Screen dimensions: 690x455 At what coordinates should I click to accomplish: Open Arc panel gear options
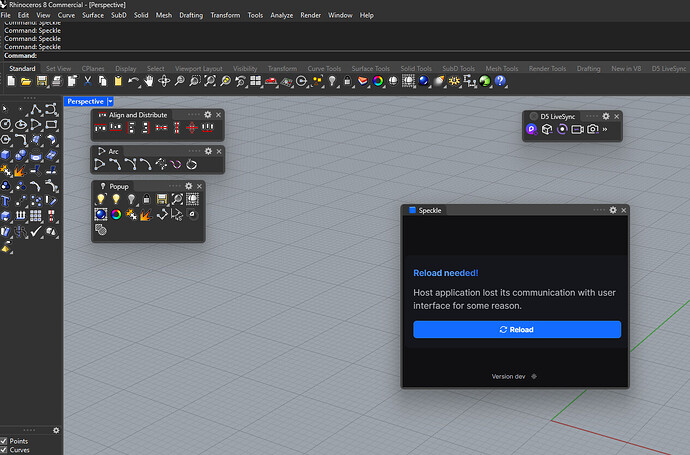coord(208,151)
